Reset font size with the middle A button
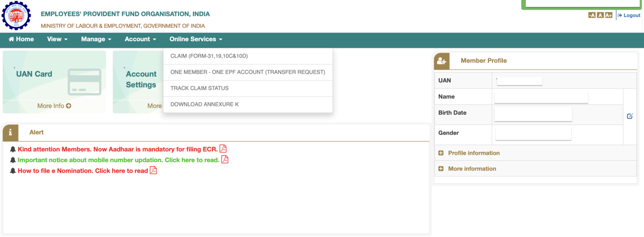The width and height of the screenshot is (644, 237). pos(600,15)
